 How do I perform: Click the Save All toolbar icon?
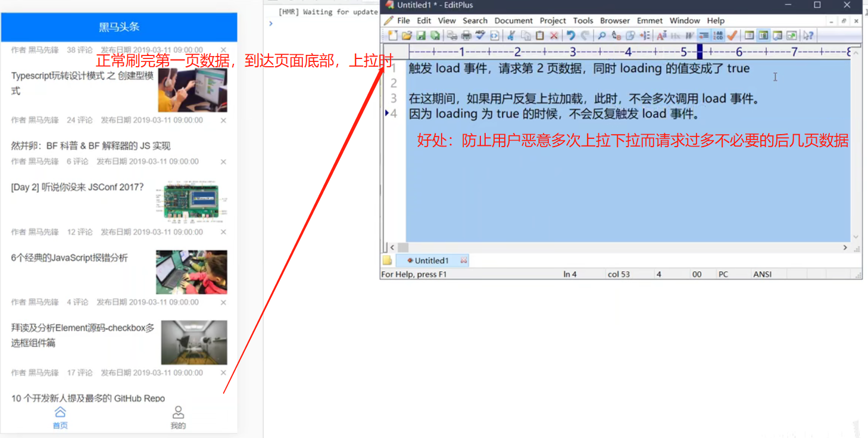point(436,36)
